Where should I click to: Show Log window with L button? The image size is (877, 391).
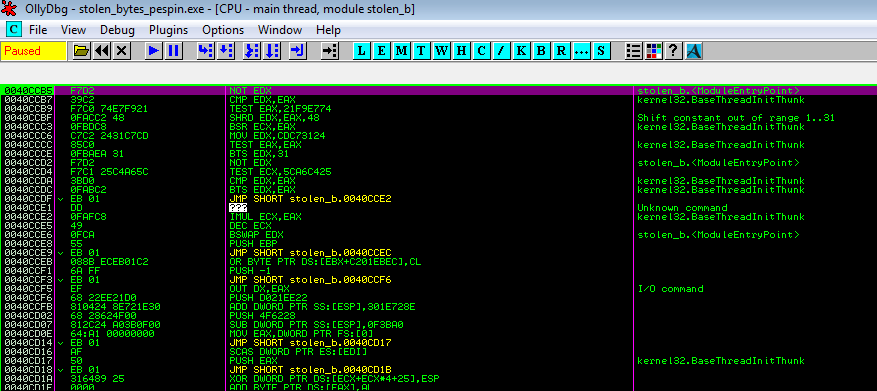pyautogui.click(x=362, y=51)
